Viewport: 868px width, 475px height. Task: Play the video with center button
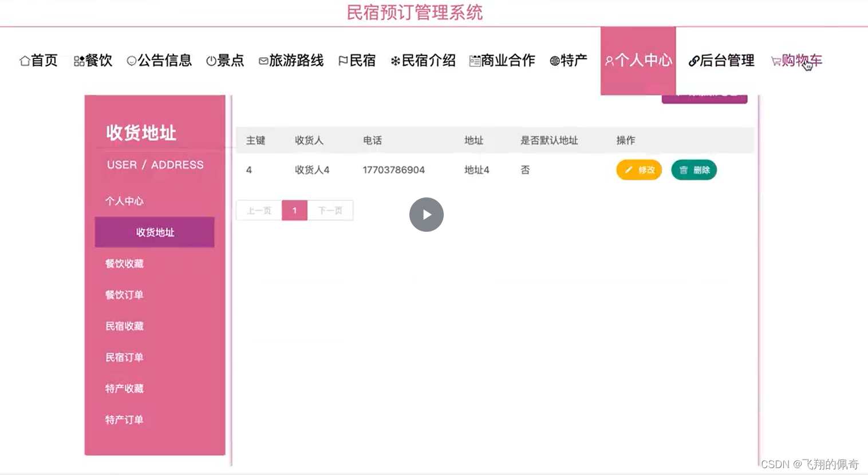(x=427, y=215)
